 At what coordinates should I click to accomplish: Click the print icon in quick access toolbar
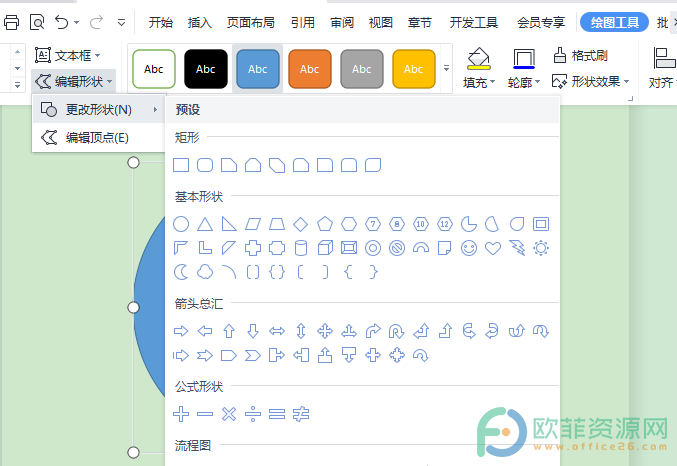point(11,22)
